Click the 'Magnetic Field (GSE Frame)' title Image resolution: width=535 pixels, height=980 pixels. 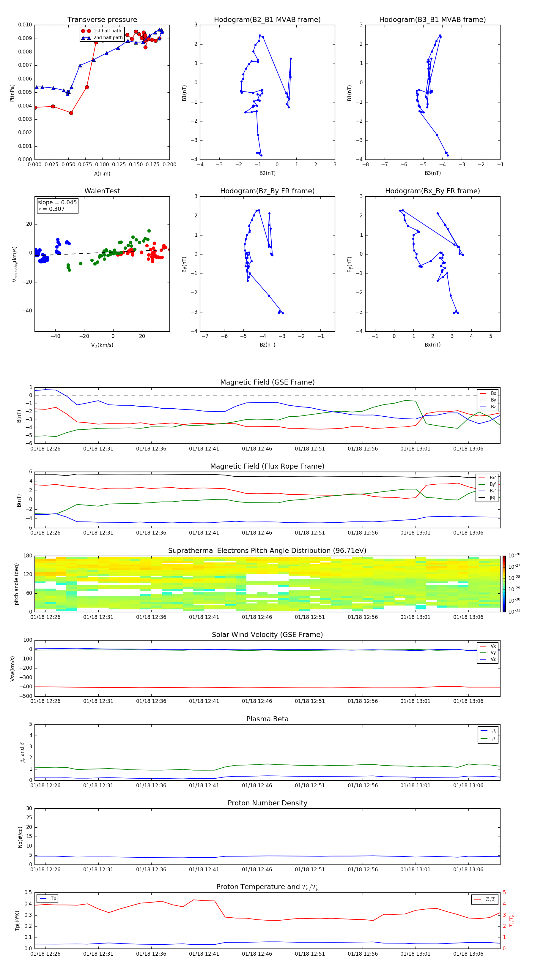click(x=267, y=382)
